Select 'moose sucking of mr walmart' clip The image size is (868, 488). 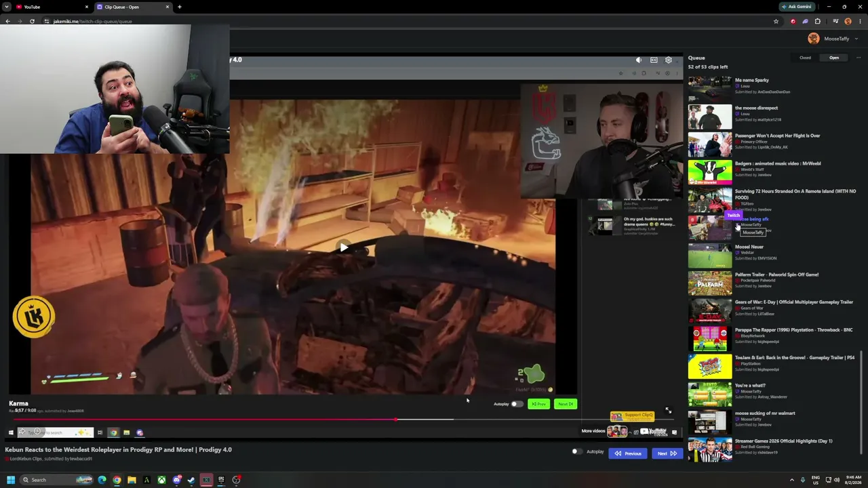coord(773,422)
